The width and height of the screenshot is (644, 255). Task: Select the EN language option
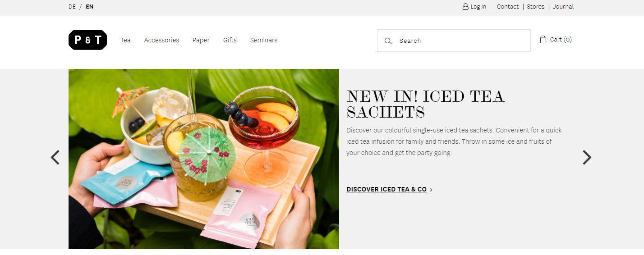coord(90,6)
